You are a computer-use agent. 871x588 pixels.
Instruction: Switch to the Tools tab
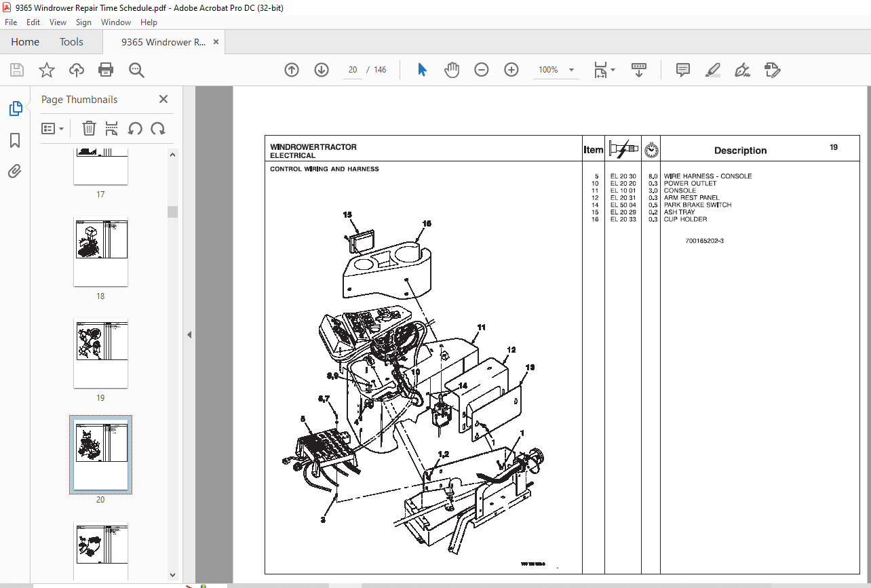point(71,41)
